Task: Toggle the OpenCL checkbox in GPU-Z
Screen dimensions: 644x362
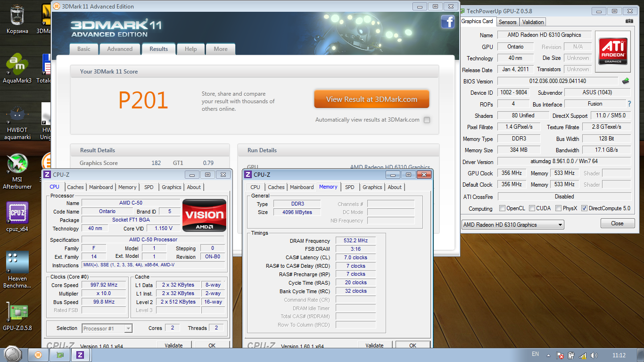Action: 501,208
